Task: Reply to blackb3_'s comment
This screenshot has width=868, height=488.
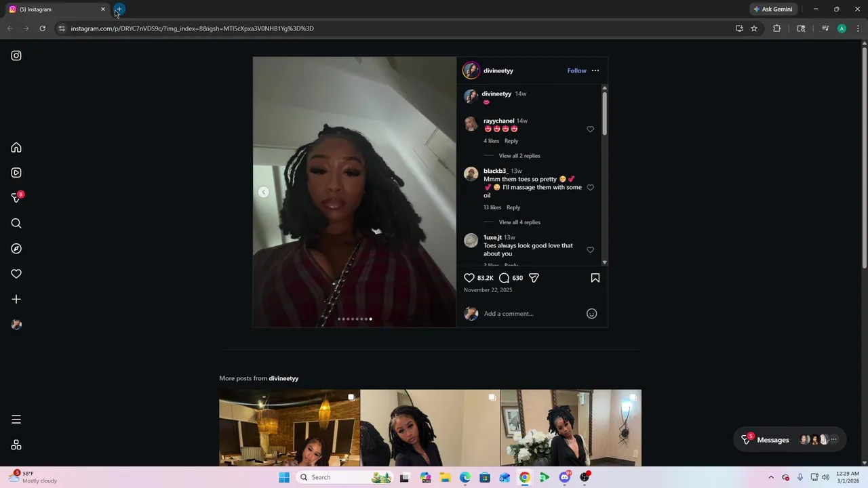Action: (513, 207)
